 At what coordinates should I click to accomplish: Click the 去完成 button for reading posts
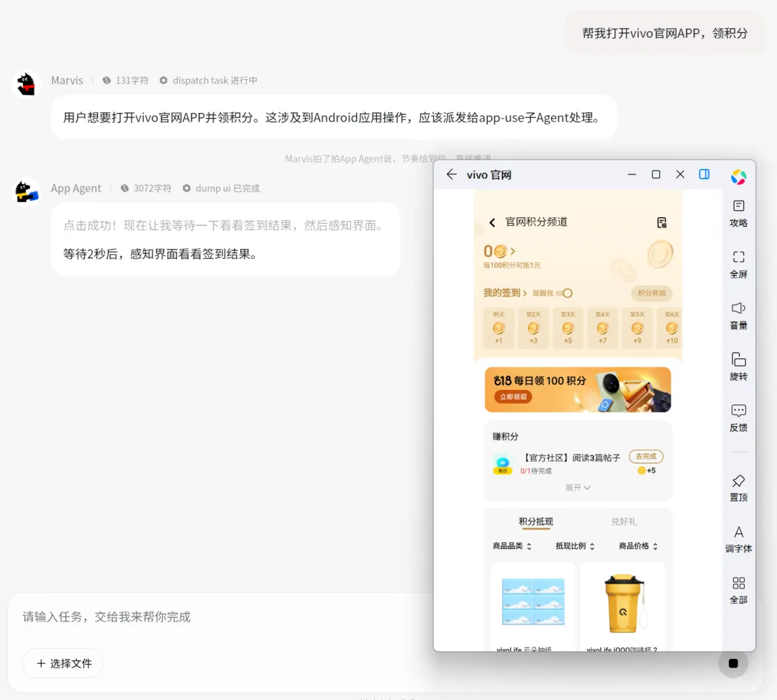646,456
